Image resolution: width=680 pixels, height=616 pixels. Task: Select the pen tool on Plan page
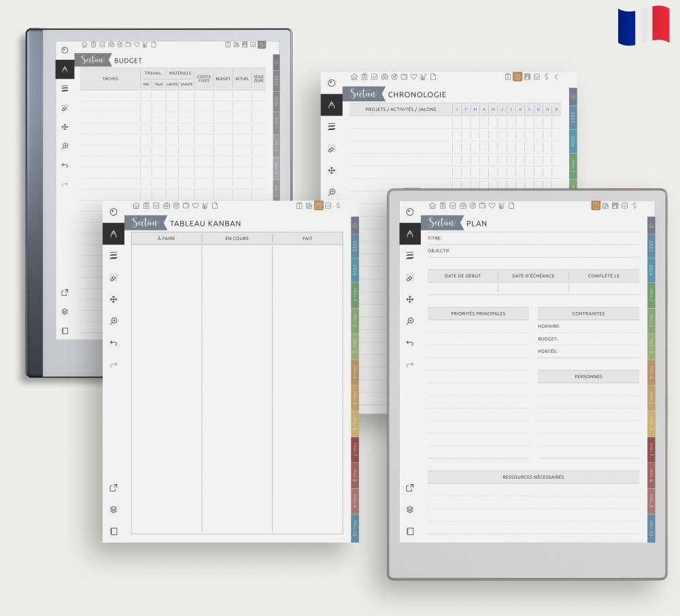(x=409, y=234)
